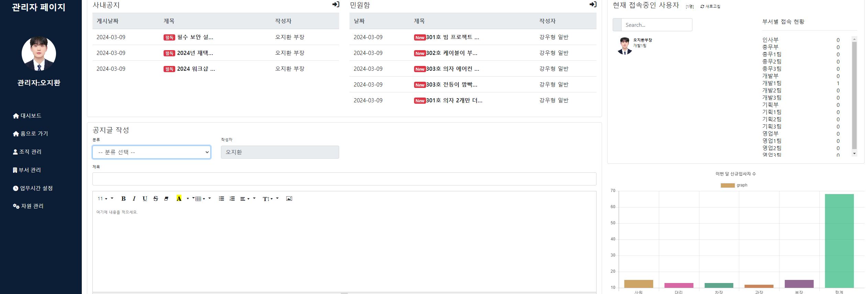Open 업무시간 설정 in sidebar
The width and height of the screenshot is (868, 294).
click(33, 188)
